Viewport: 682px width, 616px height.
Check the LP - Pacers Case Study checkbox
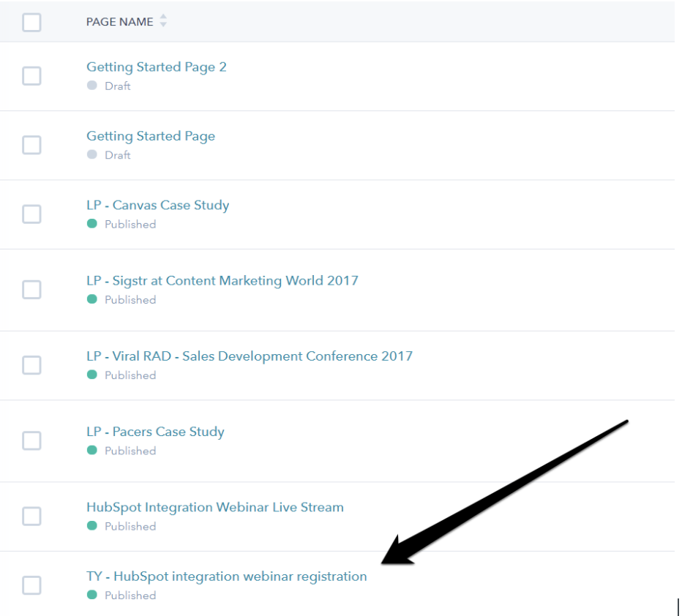click(x=31, y=440)
